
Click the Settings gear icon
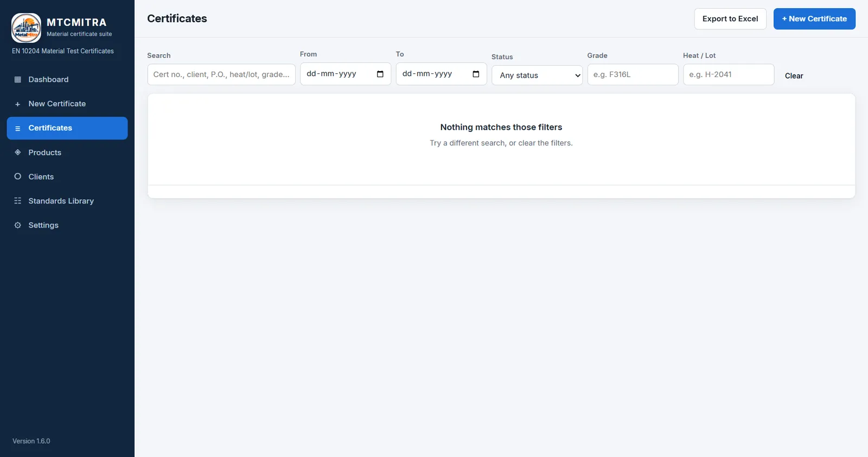(x=18, y=225)
